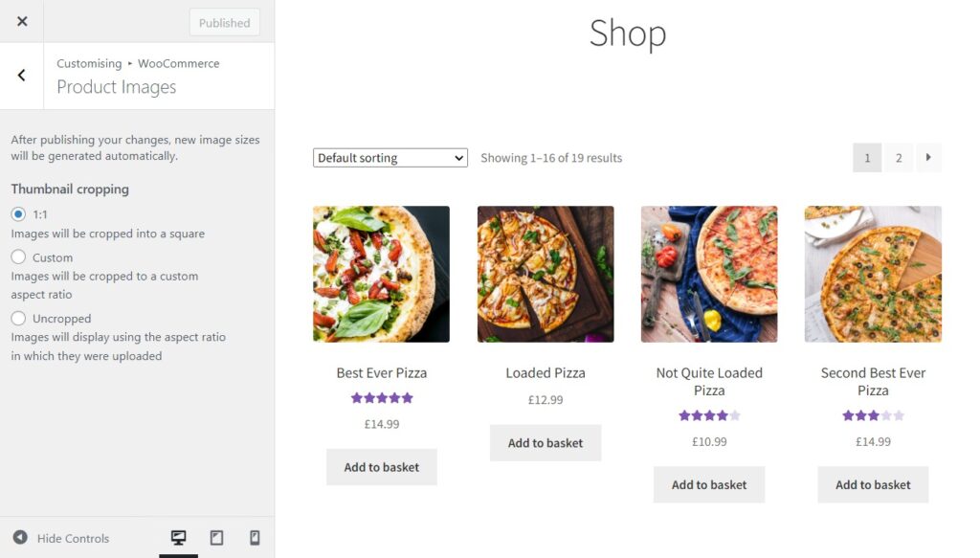This screenshot has height=558, width=980.
Task: Click the Published button
Action: [223, 21]
